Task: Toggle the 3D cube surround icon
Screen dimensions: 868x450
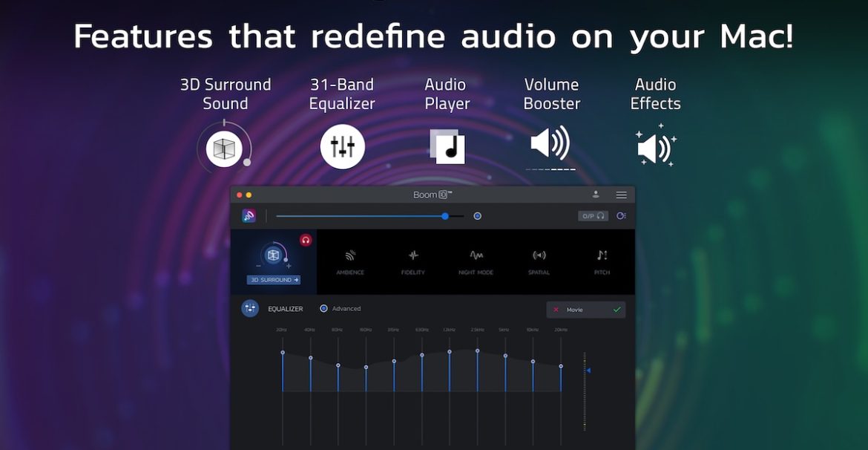Action: [273, 255]
